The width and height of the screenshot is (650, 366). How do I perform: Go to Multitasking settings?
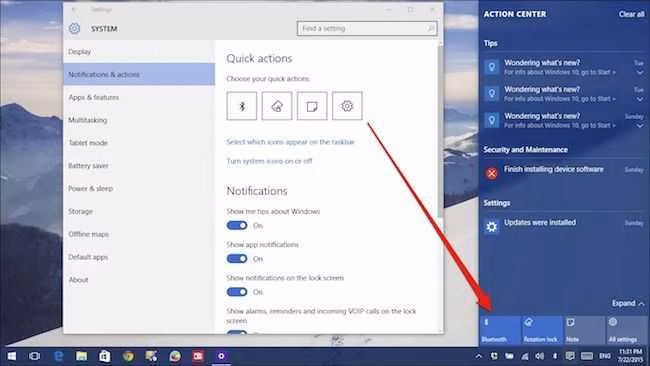(x=139, y=120)
